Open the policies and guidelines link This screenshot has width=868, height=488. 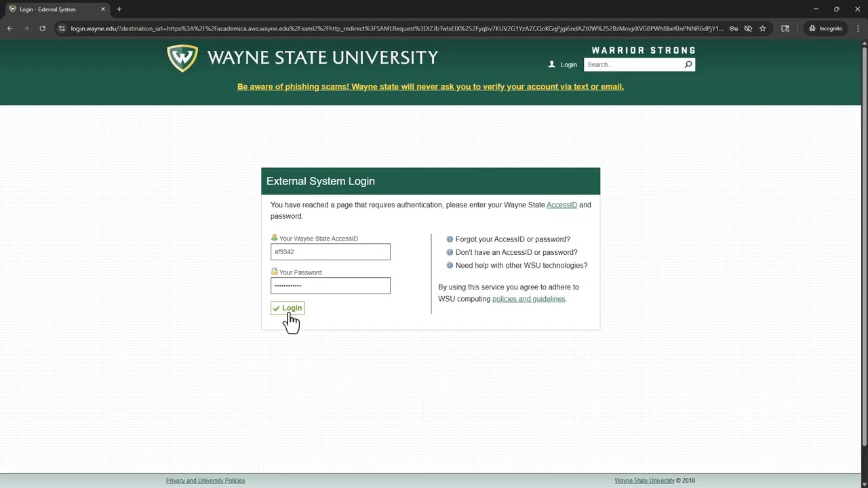(x=528, y=299)
